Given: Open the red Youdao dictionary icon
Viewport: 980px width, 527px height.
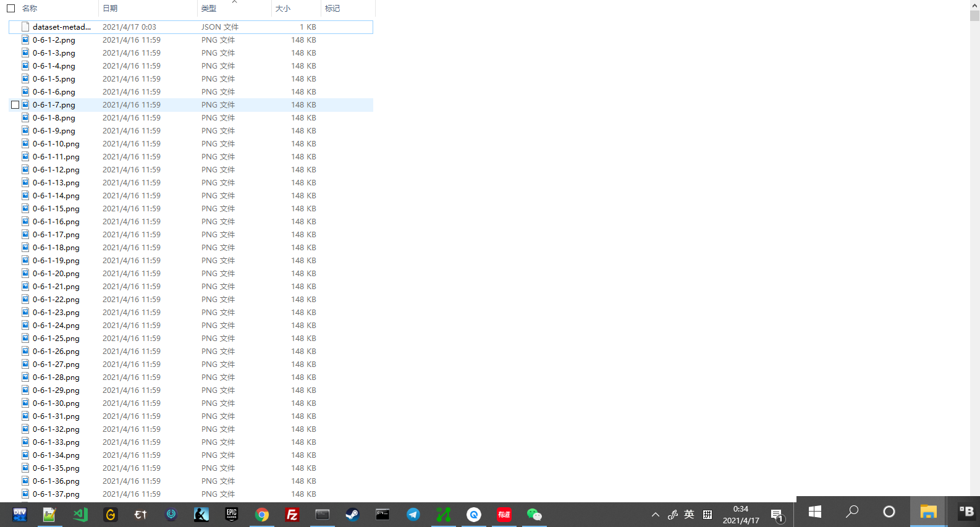Looking at the screenshot, I should (x=504, y=514).
